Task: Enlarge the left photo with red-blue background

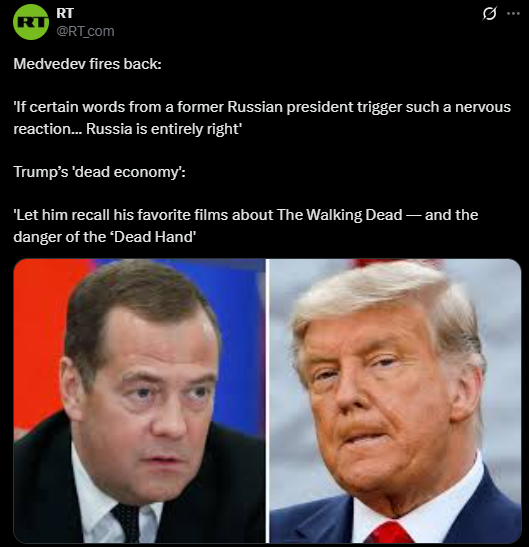Action: [x=139, y=400]
